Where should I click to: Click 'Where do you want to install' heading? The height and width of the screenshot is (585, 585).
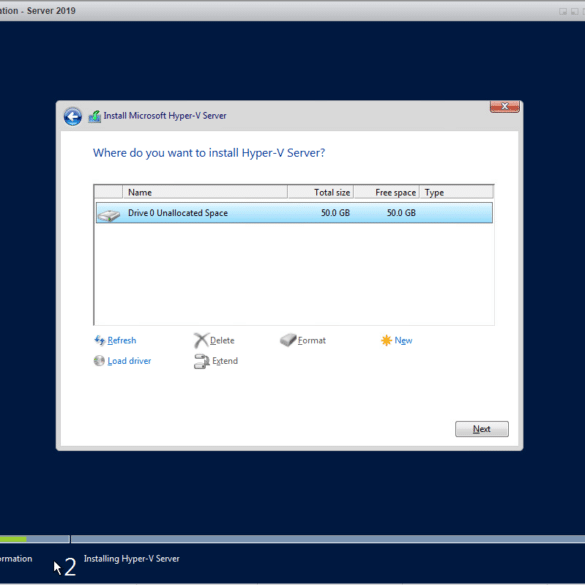point(209,153)
